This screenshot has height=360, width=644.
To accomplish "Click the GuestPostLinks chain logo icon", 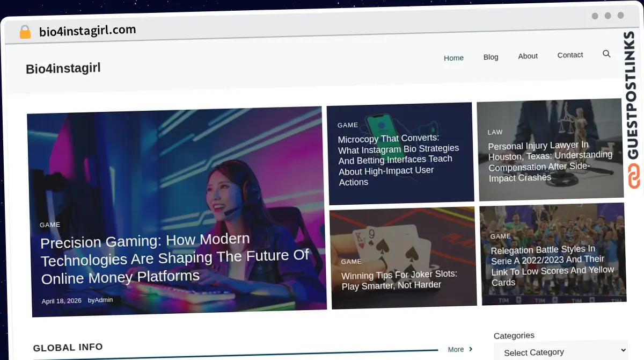I will point(634,176).
